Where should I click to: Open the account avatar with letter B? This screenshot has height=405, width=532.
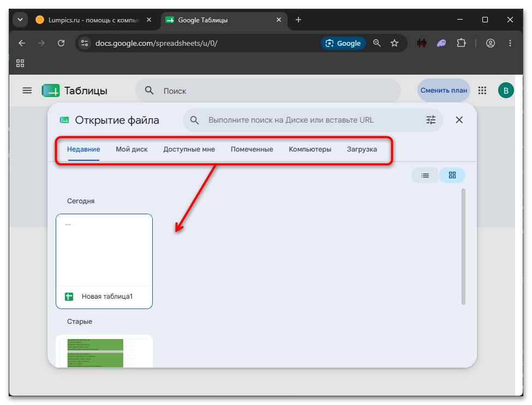coord(505,90)
